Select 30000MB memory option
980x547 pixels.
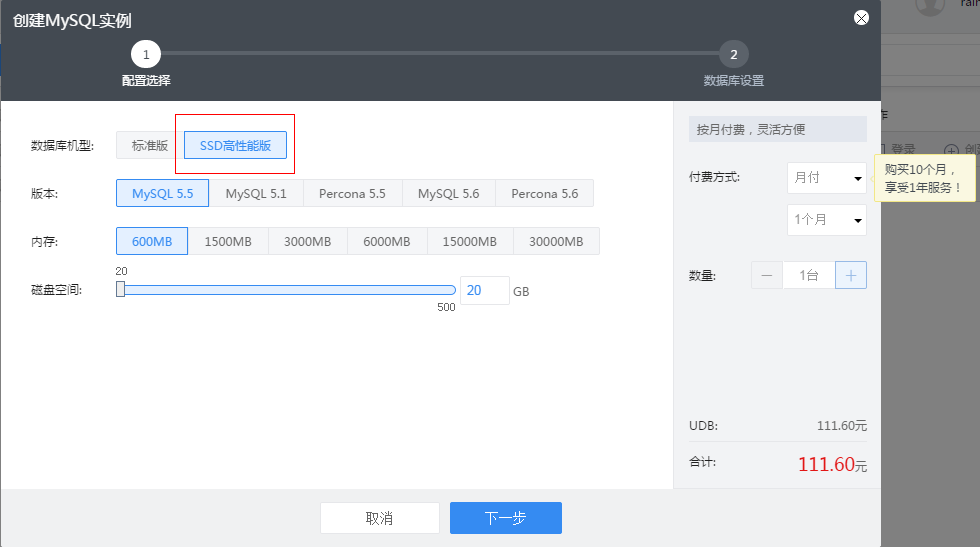556,241
